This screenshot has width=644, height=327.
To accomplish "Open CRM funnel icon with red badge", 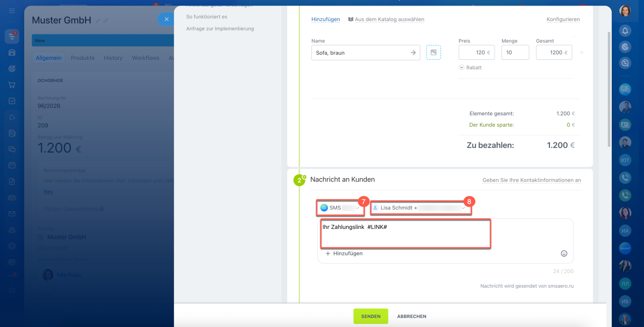I will coord(12,36).
